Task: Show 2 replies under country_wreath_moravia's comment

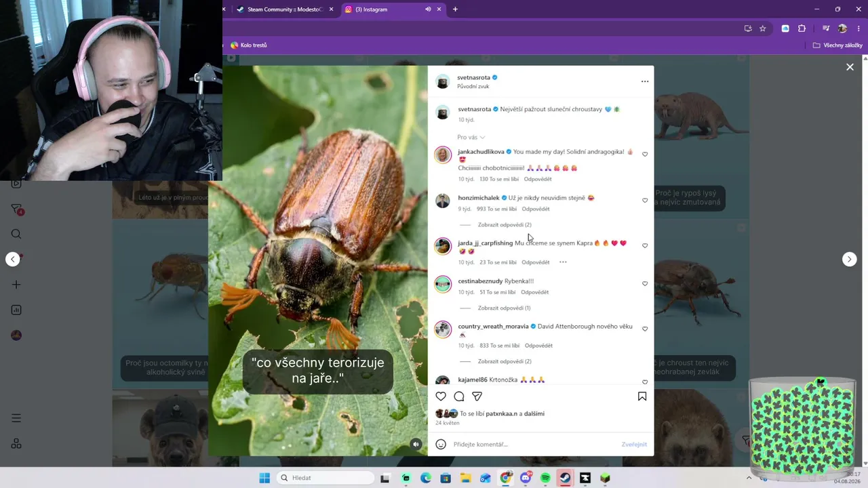Action: pos(505,362)
